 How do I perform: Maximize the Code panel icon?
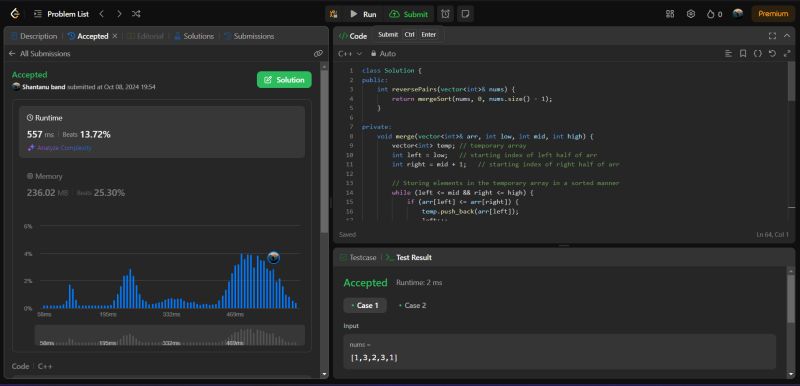click(772, 36)
